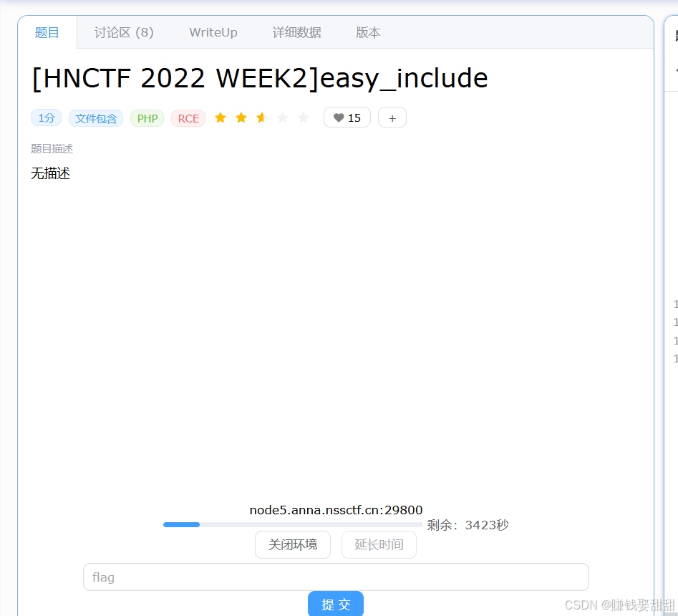Rate the challenge five stars
678x616 pixels.
tap(304, 117)
